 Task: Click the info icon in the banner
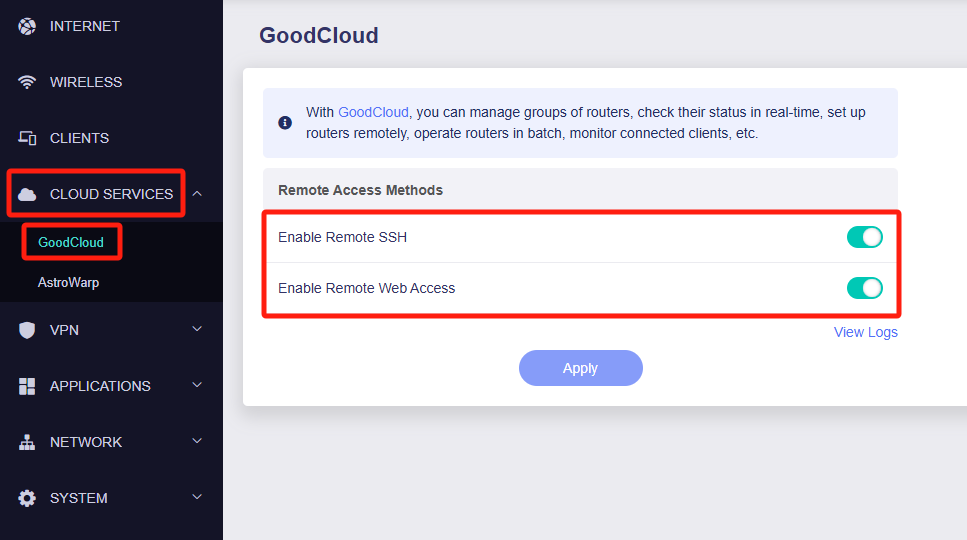point(285,123)
